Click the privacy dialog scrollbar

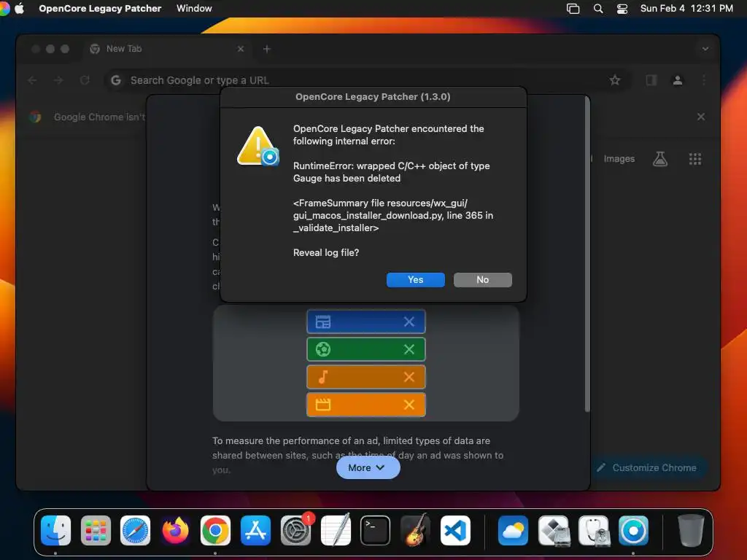click(x=587, y=254)
